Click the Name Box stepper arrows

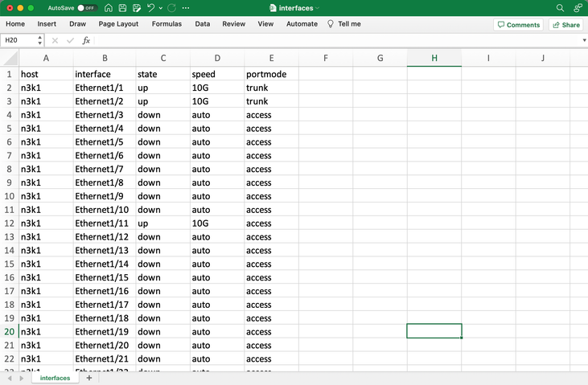click(x=39, y=40)
